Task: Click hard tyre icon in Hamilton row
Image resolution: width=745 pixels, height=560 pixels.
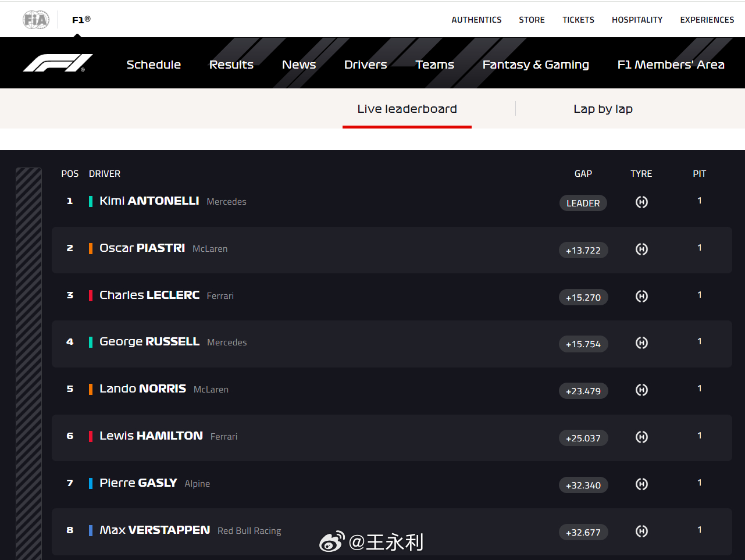Action: [641, 437]
